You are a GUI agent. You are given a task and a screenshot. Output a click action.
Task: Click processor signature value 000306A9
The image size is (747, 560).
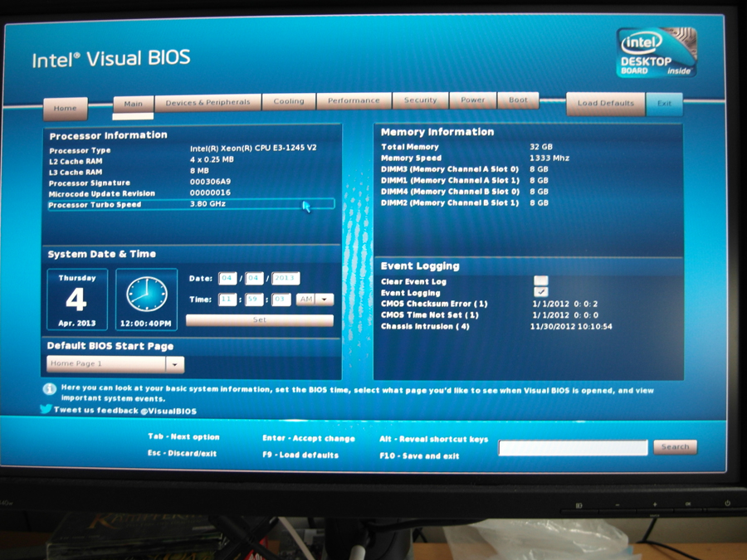point(210,182)
